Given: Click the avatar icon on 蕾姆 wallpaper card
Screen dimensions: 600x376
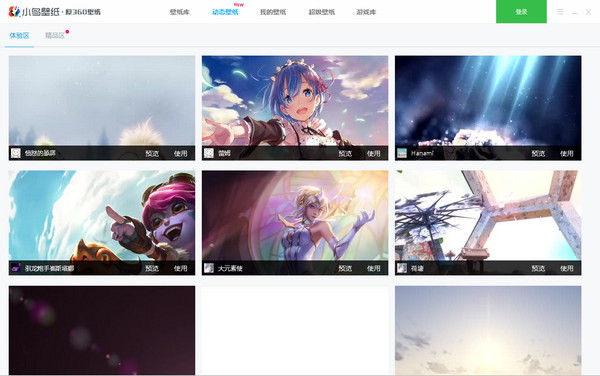Looking at the screenshot, I should coord(209,153).
